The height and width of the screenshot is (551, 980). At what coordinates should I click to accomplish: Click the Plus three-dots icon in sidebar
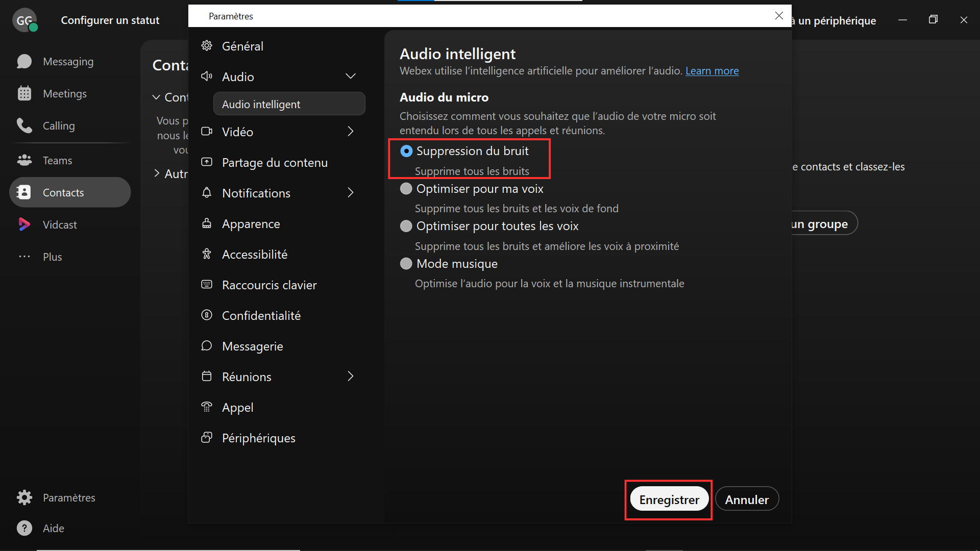[24, 257]
